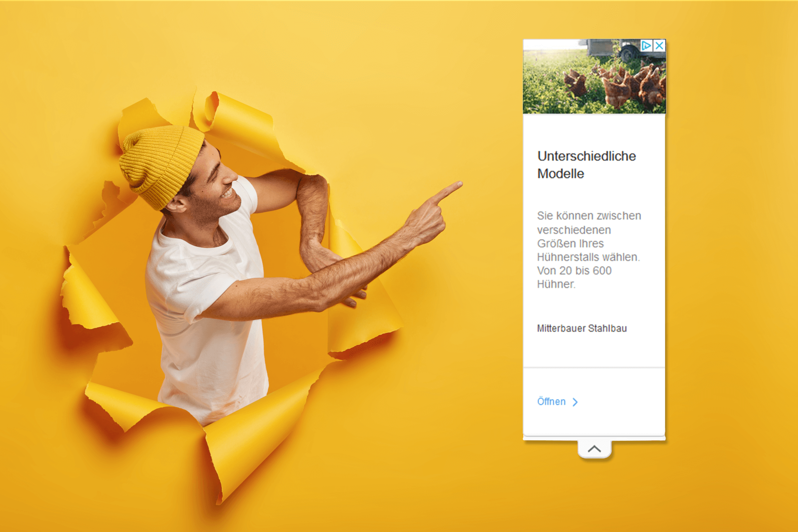Screen dimensions: 798x532
Task: Close the ad with the X icon
Action: click(x=659, y=45)
